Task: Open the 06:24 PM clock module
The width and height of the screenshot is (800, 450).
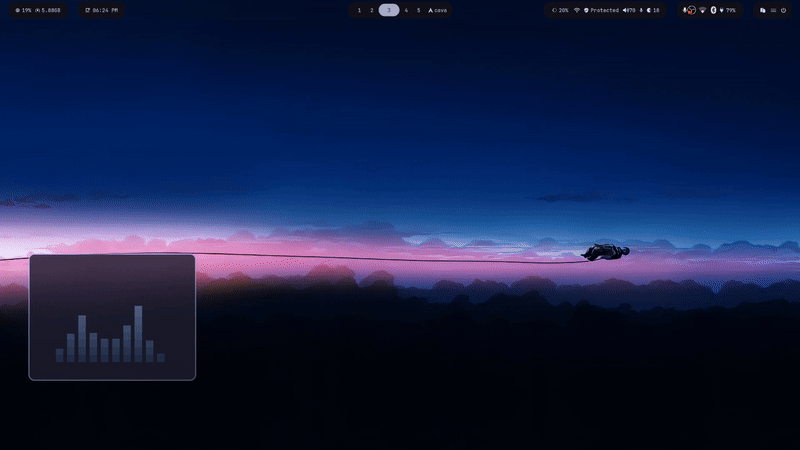Action: click(x=102, y=10)
